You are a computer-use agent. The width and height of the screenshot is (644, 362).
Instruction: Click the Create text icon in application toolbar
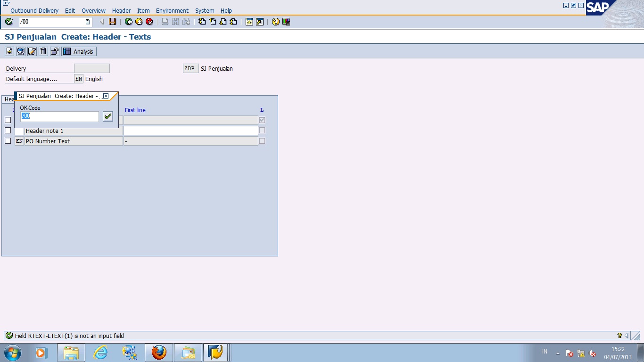click(x=9, y=51)
